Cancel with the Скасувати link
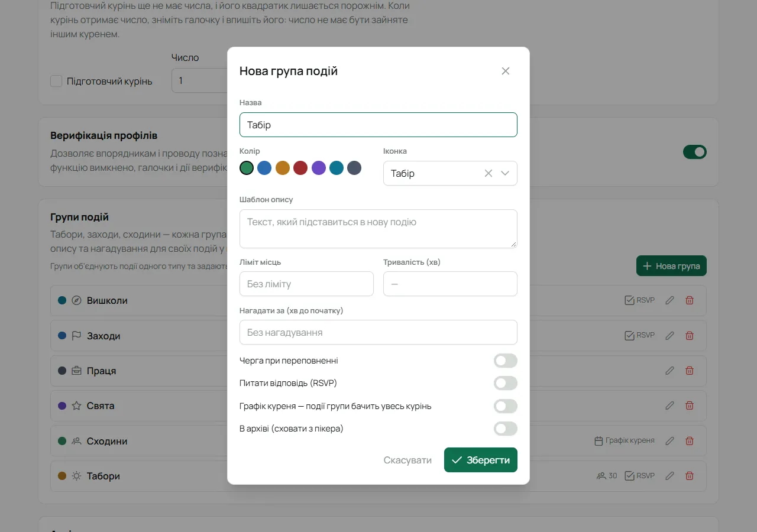The width and height of the screenshot is (757, 532). click(407, 460)
